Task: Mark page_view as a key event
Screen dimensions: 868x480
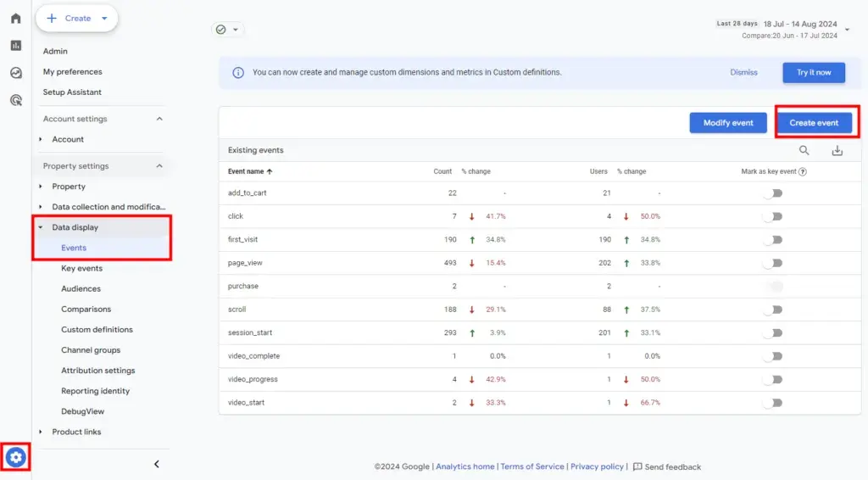Action: click(771, 263)
